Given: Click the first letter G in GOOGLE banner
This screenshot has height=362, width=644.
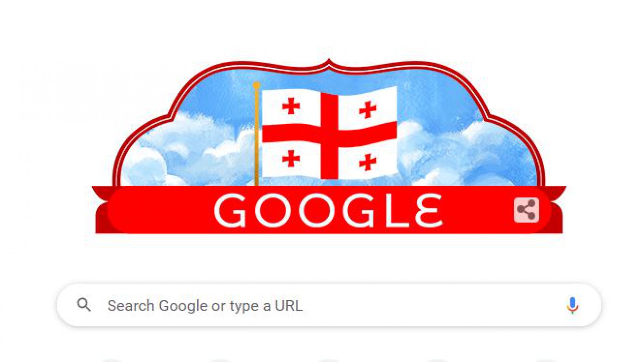Looking at the screenshot, I should click(x=230, y=210).
